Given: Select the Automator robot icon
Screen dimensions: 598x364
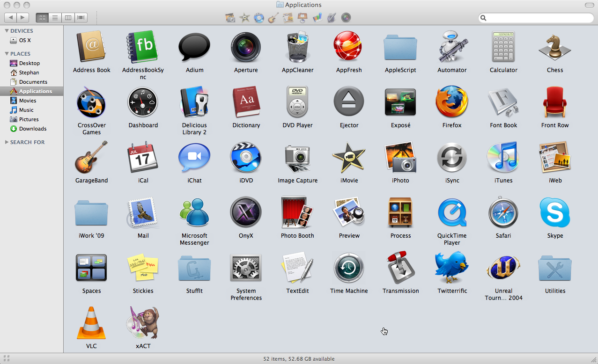Looking at the screenshot, I should click(x=452, y=47).
